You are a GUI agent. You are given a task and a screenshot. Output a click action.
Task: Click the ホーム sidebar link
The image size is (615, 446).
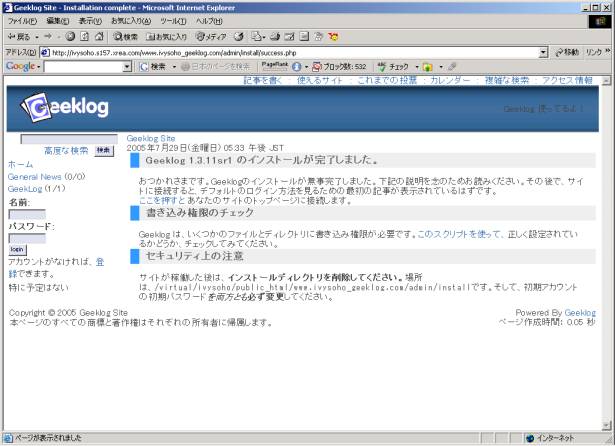point(20,164)
